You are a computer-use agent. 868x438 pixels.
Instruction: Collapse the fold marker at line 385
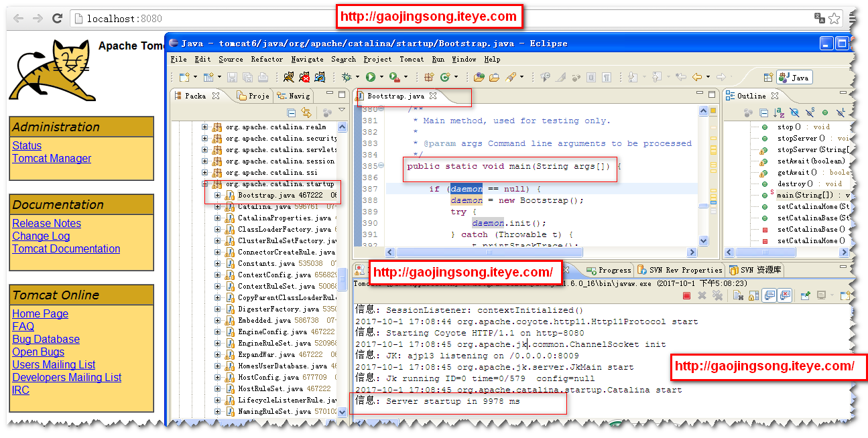[x=381, y=165]
